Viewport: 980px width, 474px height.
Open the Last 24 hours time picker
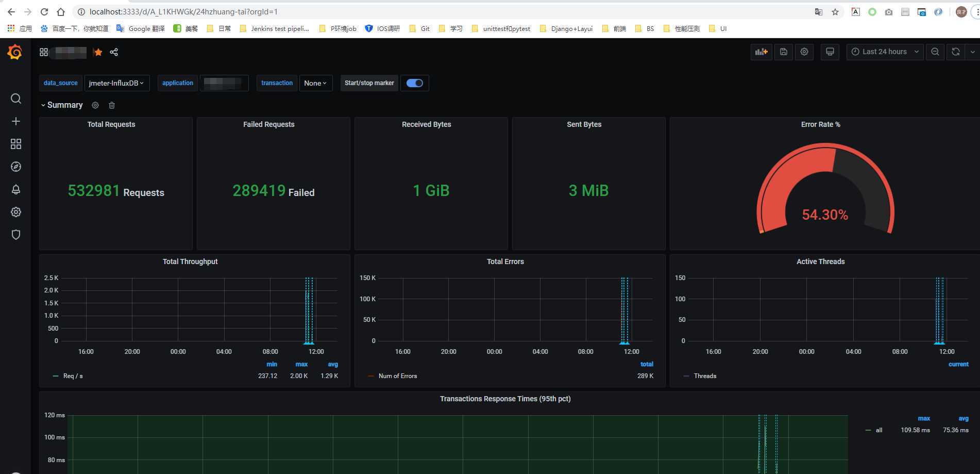[x=884, y=52]
